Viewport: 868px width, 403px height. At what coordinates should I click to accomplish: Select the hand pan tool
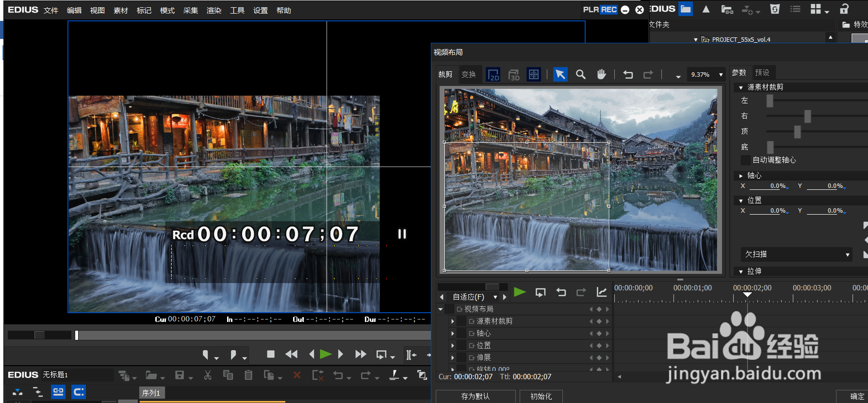pos(602,75)
